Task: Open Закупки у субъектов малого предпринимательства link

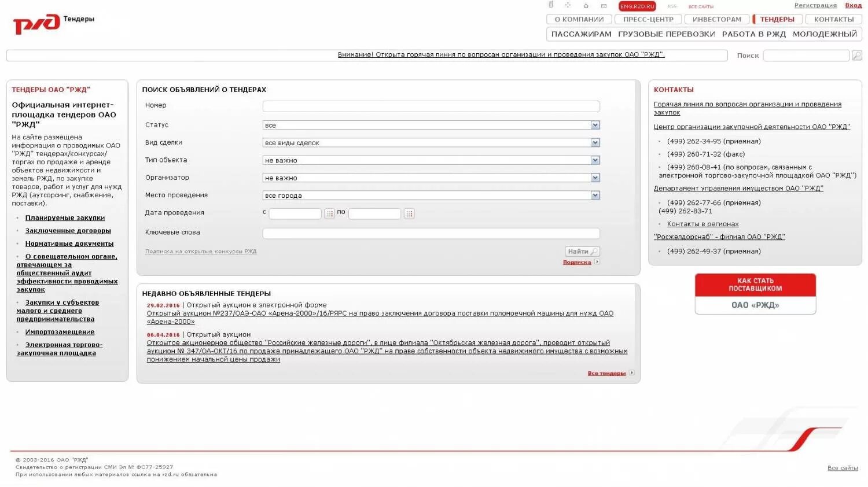Action: point(58,311)
